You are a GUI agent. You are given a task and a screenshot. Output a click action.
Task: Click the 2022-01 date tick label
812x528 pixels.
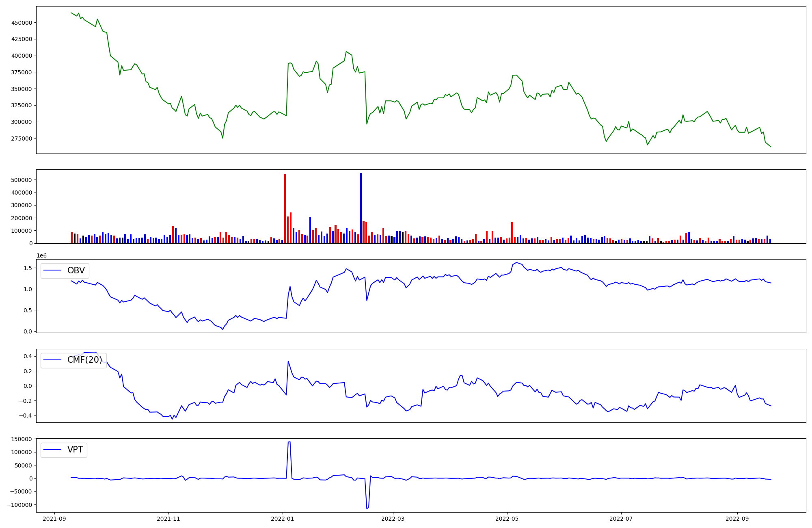point(282,519)
